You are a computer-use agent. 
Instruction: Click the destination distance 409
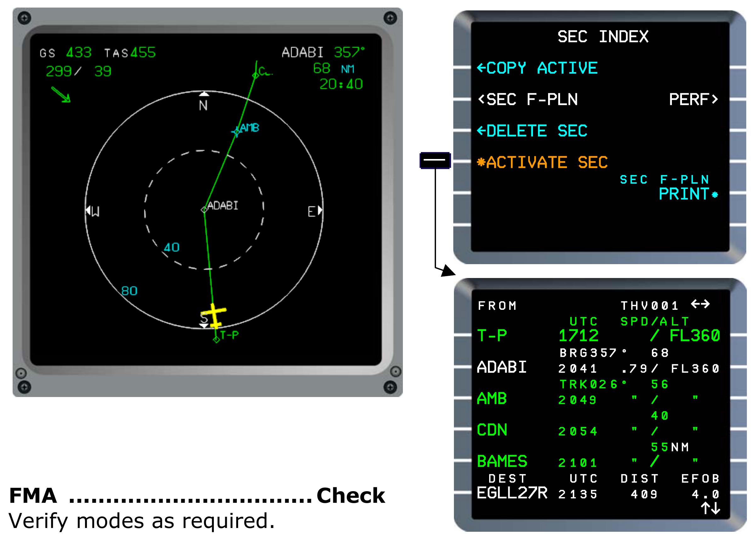point(644,495)
